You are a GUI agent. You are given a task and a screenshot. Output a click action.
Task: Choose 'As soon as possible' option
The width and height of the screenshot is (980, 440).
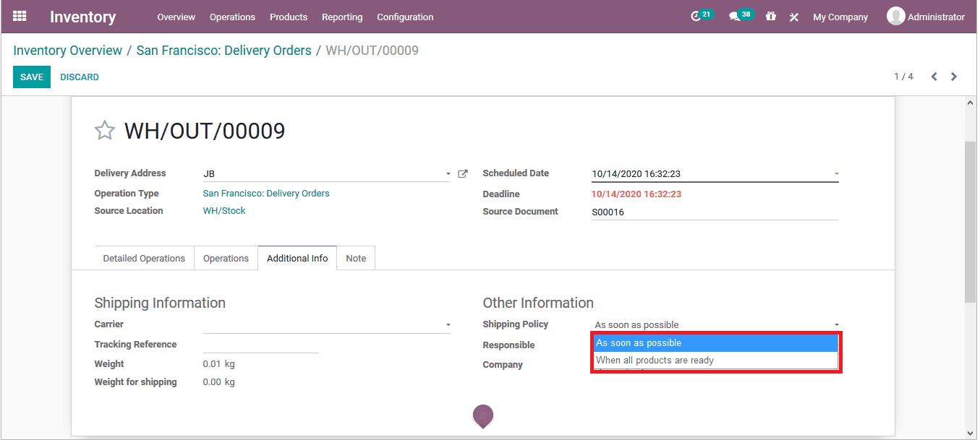[716, 343]
